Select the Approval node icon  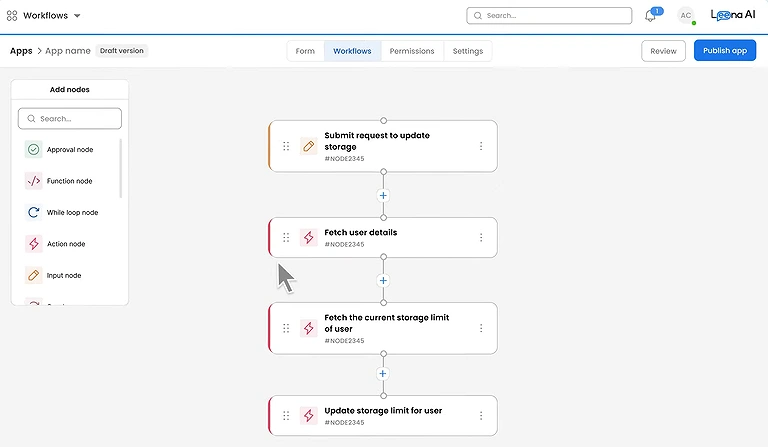pyautogui.click(x=33, y=149)
